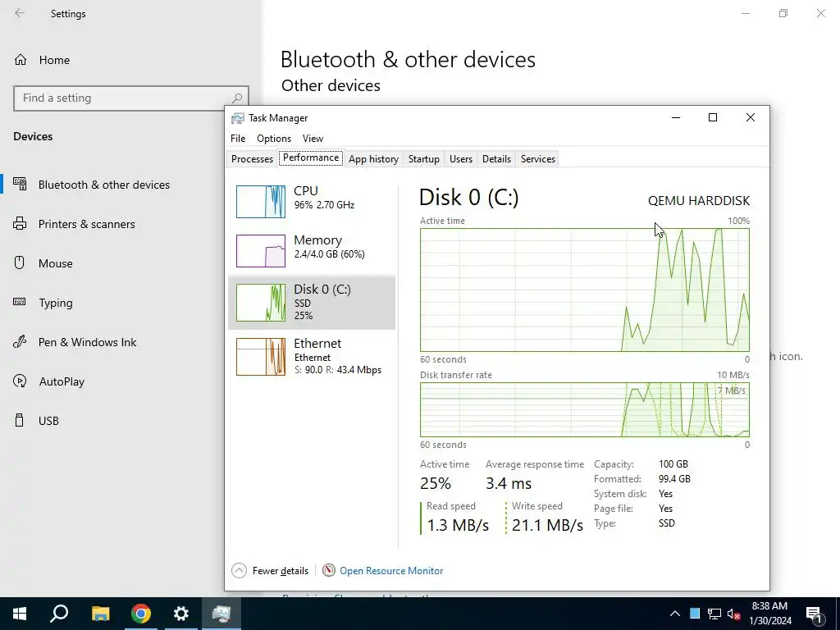Screen dimensions: 840x630
Task: Close the Task Manager window
Action: coord(751,117)
